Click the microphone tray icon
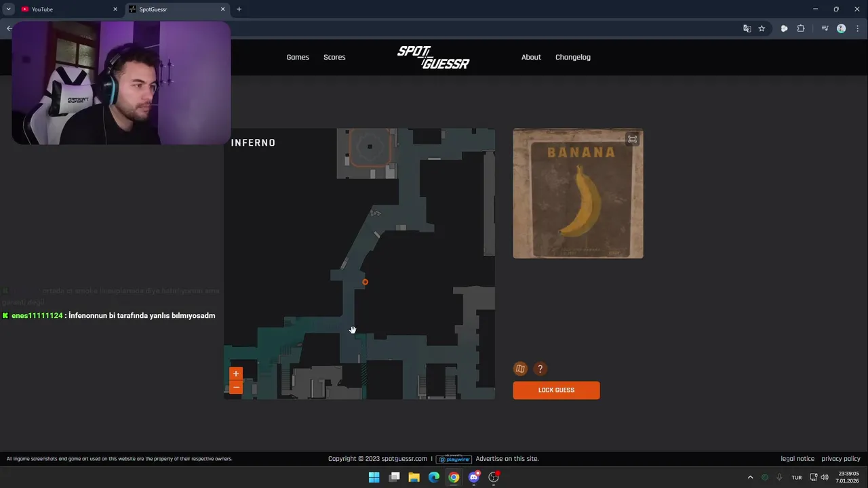 [x=780, y=477]
